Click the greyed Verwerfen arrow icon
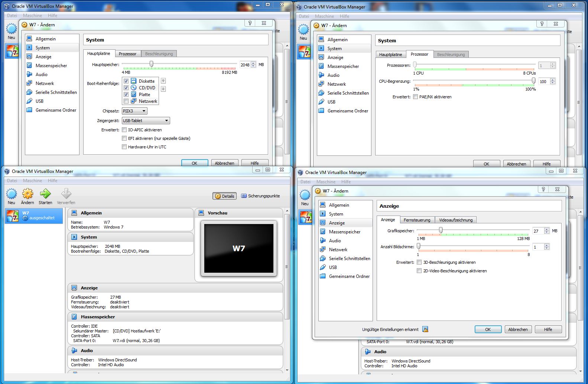The width and height of the screenshot is (588, 384). [66, 194]
